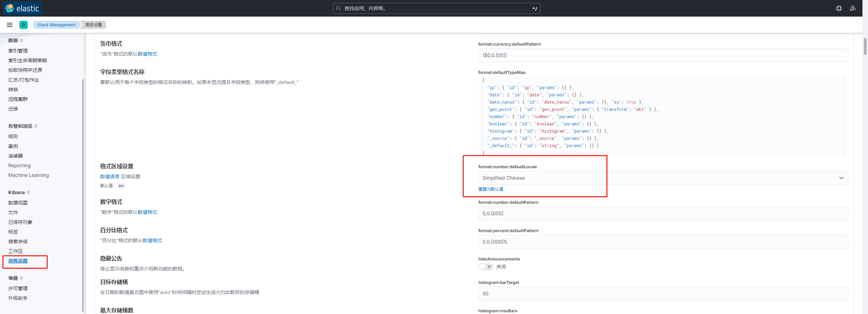Open 汇总/打包作业 in sidebar
The image size is (868, 314).
(x=23, y=80)
